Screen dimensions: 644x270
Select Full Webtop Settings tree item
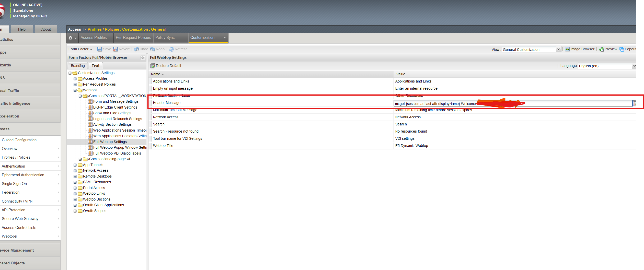tap(110, 142)
